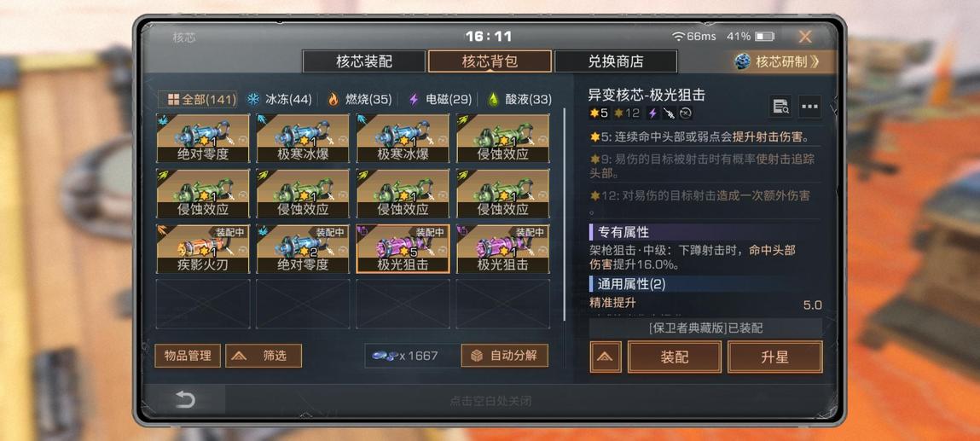
Task: Open the core details lookup icon
Action: click(780, 107)
